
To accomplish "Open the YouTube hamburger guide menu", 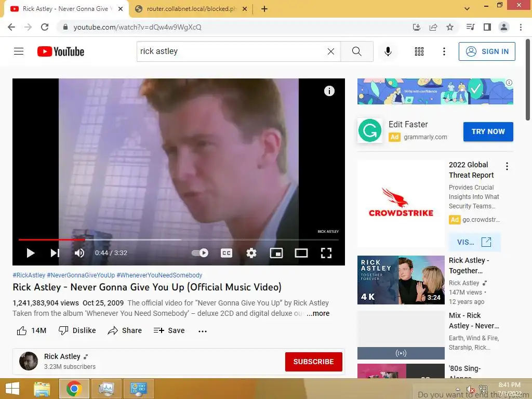I will (x=19, y=51).
